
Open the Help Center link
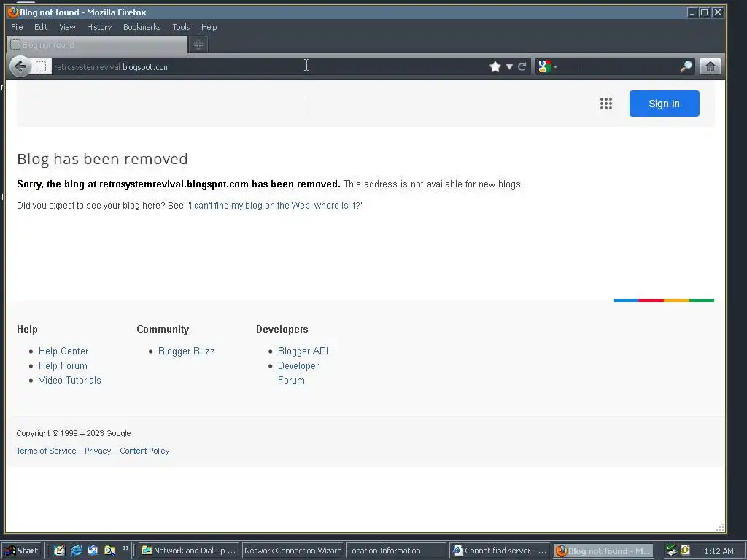point(63,351)
